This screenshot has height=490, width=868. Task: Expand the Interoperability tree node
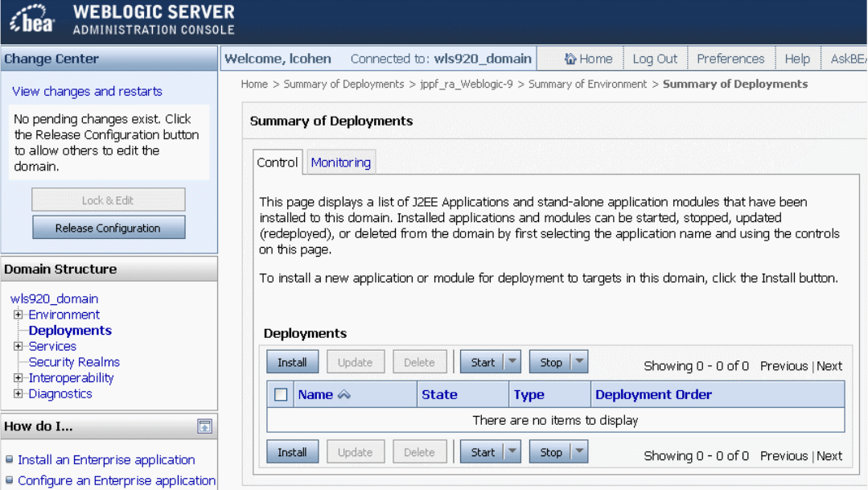click(x=19, y=377)
